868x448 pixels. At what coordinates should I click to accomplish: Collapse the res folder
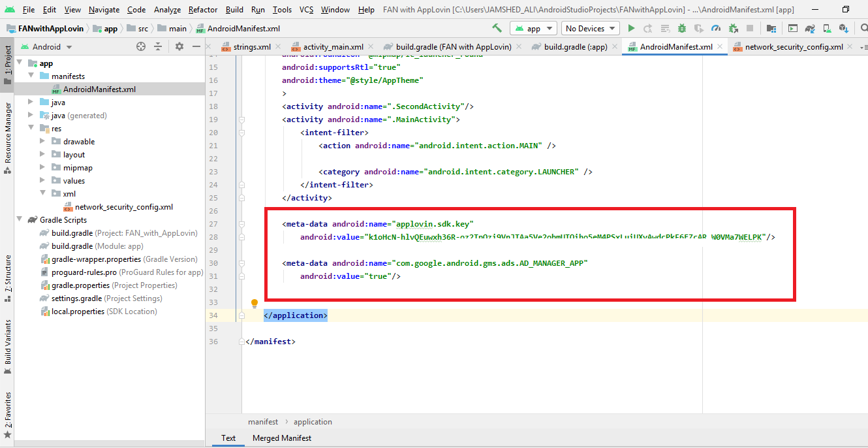click(31, 129)
